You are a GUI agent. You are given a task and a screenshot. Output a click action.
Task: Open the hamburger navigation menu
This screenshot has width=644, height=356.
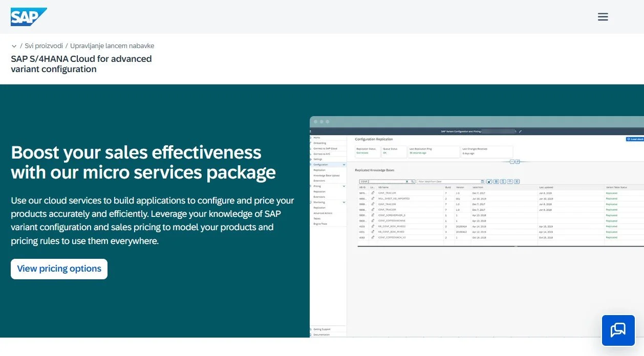point(603,17)
